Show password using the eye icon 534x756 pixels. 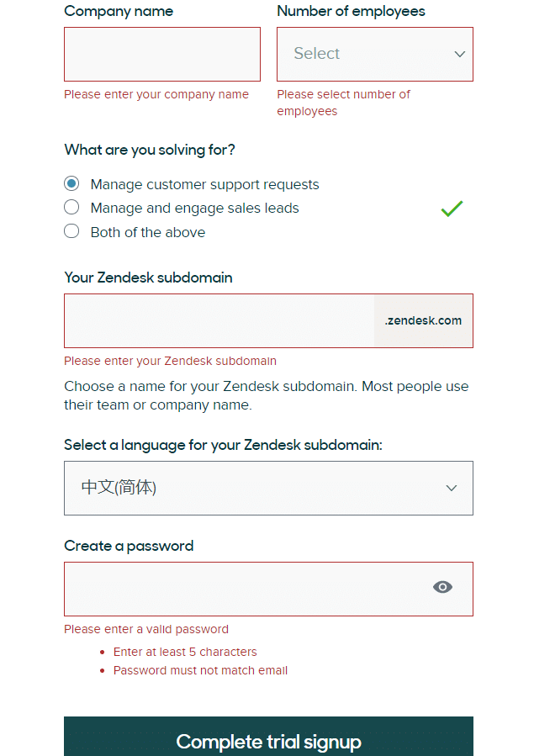pyautogui.click(x=442, y=587)
